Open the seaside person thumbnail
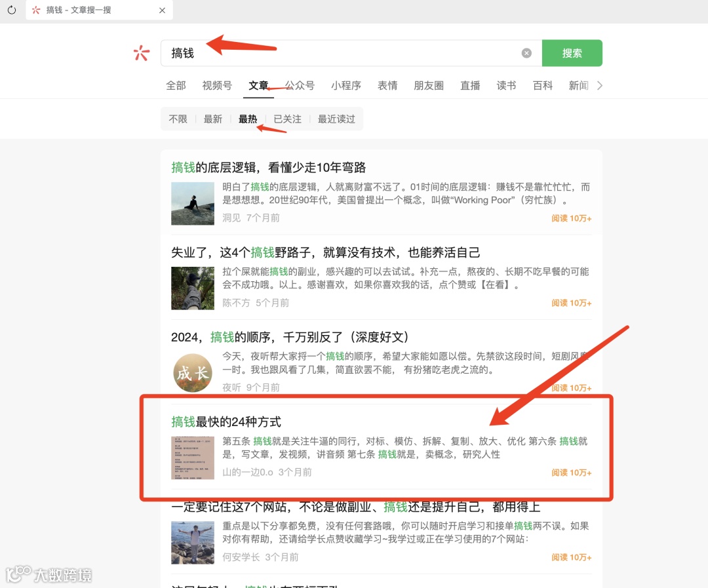Image resolution: width=708 pixels, height=588 pixels. (192, 542)
